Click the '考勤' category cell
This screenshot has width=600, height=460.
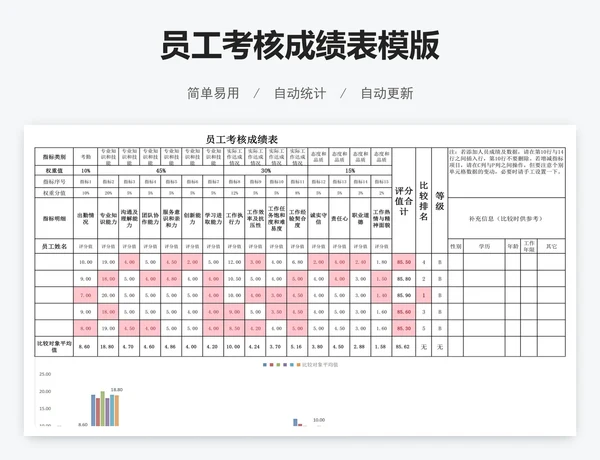tap(85, 157)
